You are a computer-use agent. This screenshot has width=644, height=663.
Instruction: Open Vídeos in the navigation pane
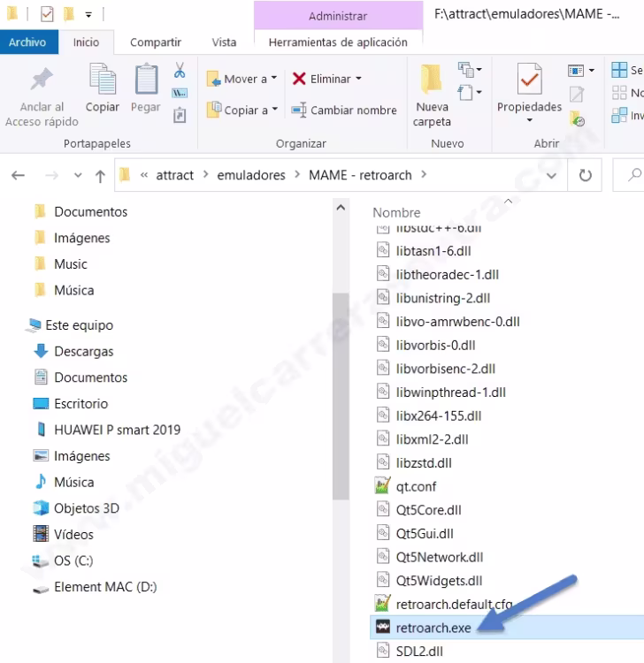[63, 535]
